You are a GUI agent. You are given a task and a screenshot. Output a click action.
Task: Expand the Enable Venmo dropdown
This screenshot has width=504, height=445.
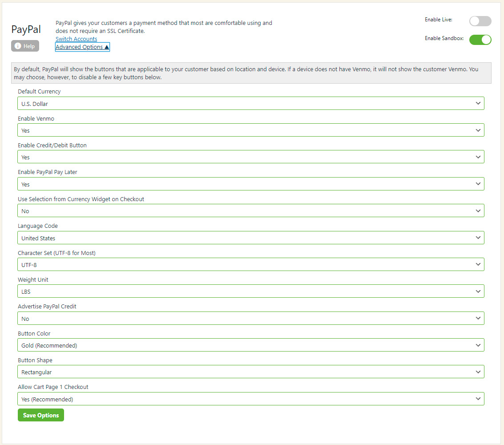251,130
